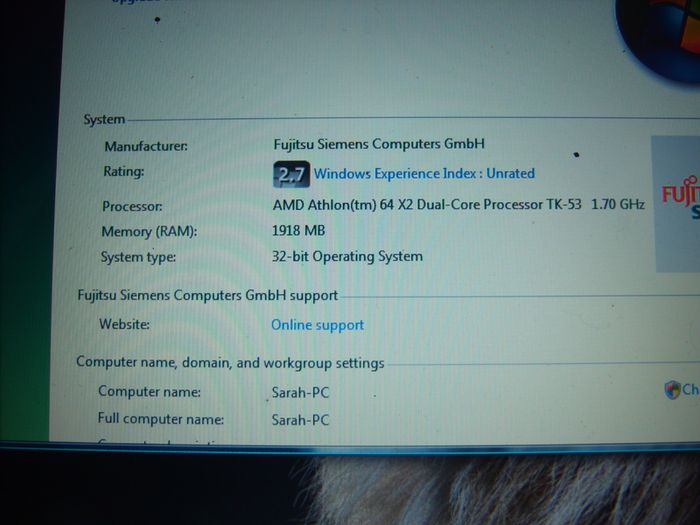Click the 'Fujitsu Siemens Computers GmbH support' heading

[x=208, y=296]
